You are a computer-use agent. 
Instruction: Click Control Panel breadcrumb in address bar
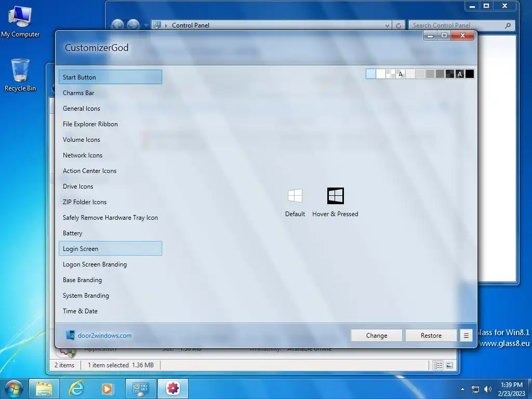click(190, 25)
